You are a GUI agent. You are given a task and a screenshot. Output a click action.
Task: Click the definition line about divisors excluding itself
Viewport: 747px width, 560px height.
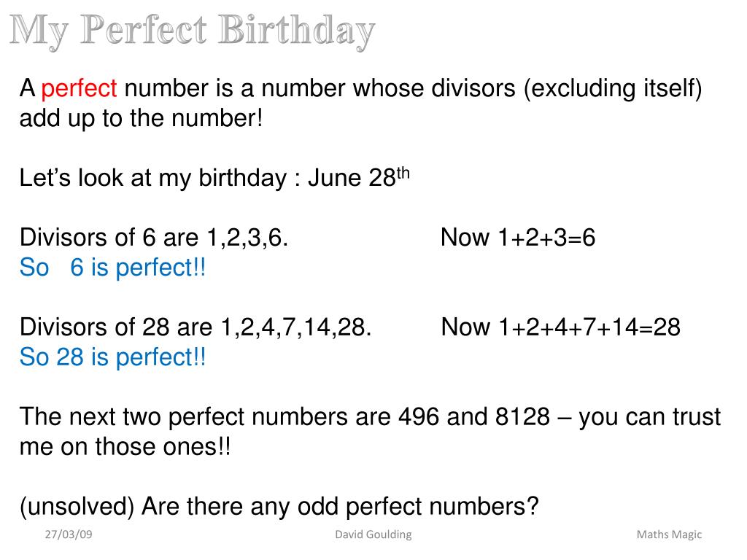(x=361, y=88)
